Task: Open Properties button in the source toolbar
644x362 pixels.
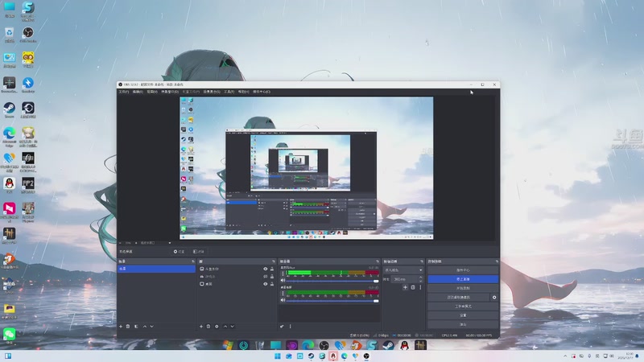Action: [179, 252]
